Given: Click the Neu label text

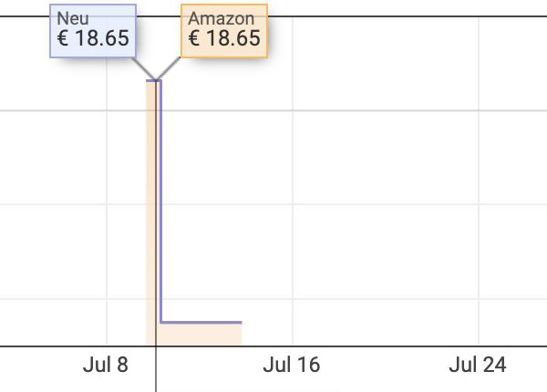Looking at the screenshot, I should 73,18.
